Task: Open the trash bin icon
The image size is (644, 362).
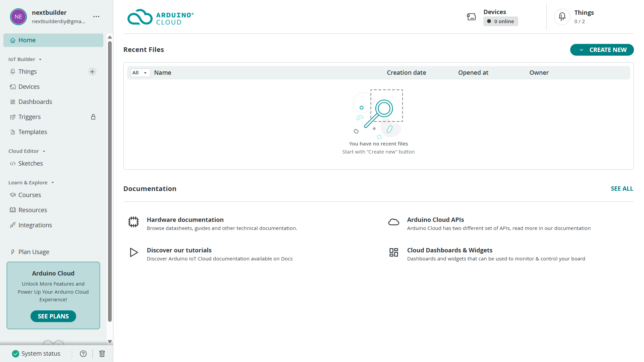Action: (102, 354)
